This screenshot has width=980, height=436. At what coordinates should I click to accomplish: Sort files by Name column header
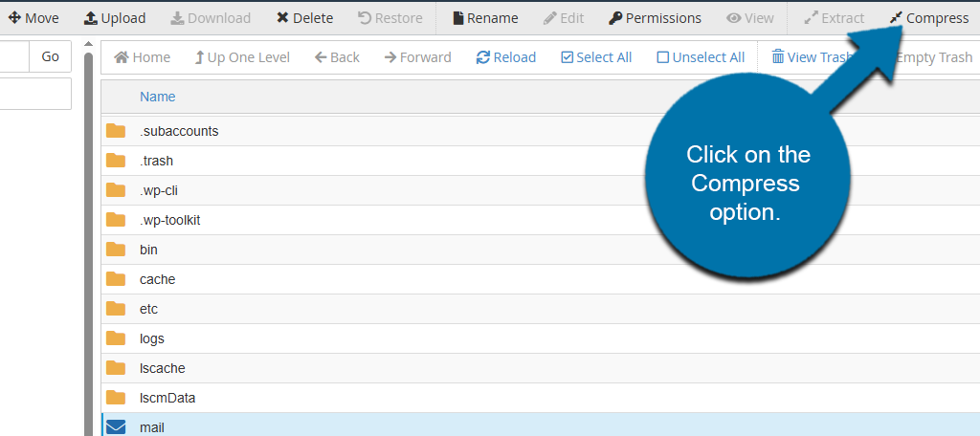click(x=158, y=97)
